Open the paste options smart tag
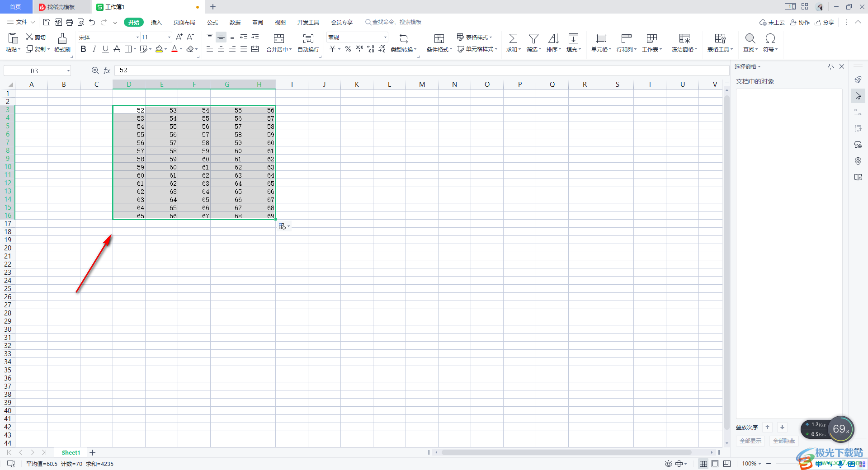 click(x=284, y=226)
